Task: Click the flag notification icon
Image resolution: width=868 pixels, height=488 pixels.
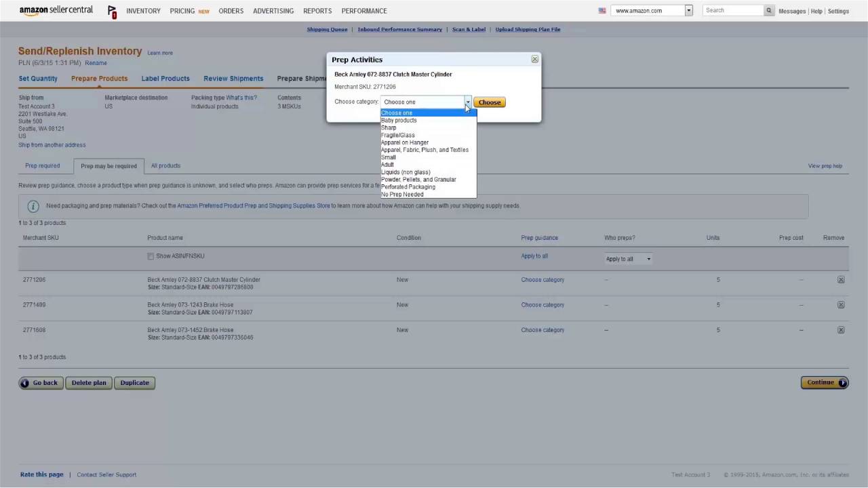Action: click(x=112, y=12)
